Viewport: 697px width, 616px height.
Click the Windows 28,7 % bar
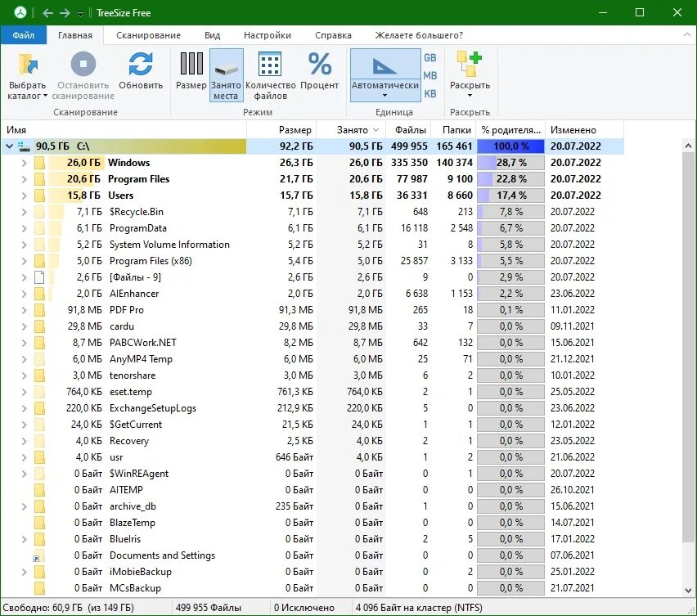(510, 163)
